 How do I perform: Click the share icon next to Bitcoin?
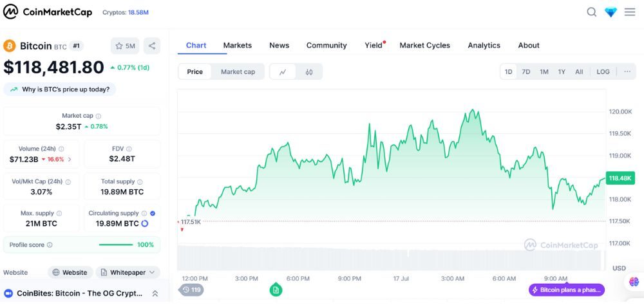[152, 46]
